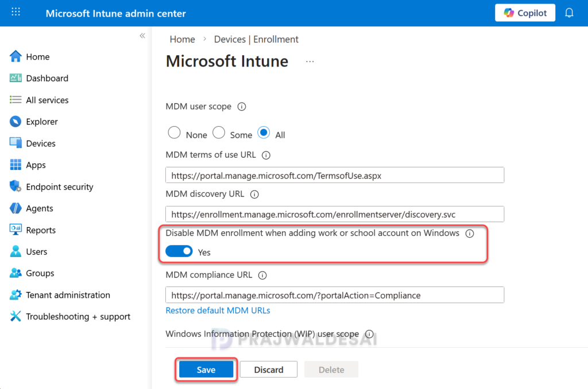Select Devices in left navigation
The height and width of the screenshot is (389, 588).
click(x=41, y=143)
